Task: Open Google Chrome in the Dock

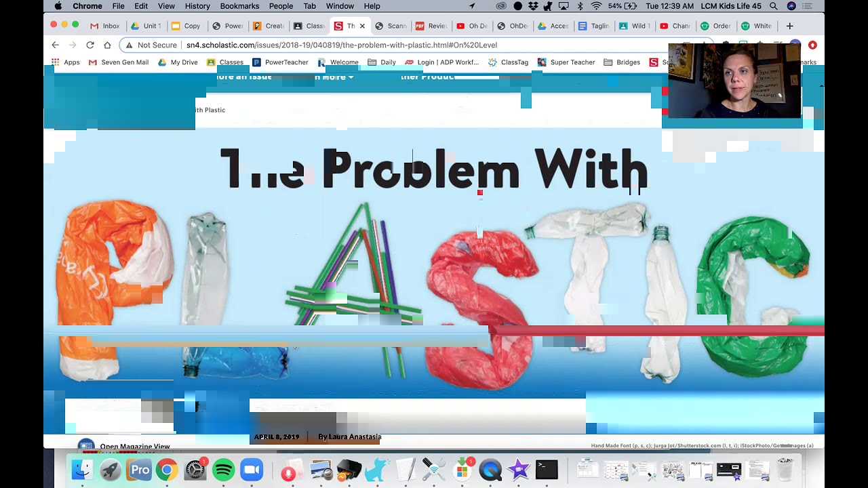Action: tap(167, 470)
